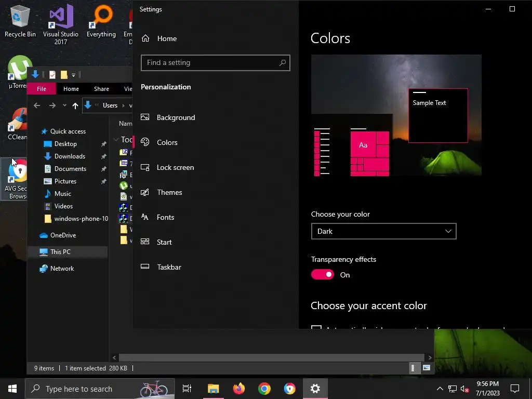The height and width of the screenshot is (399, 532).
Task: Open Task View from the taskbar
Action: pyautogui.click(x=187, y=389)
